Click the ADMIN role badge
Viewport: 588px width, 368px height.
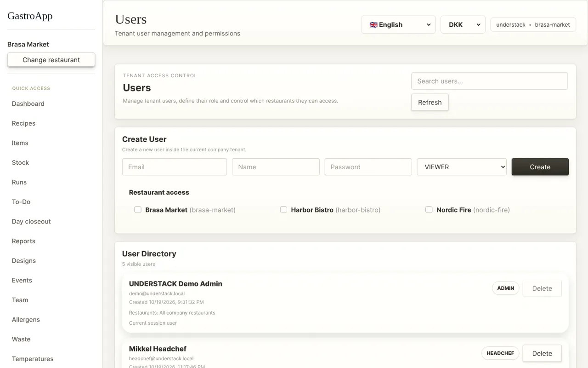[x=505, y=288]
